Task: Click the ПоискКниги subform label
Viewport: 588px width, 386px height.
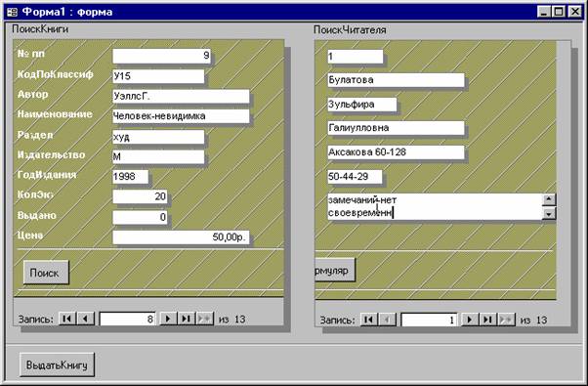Action: 40,29
